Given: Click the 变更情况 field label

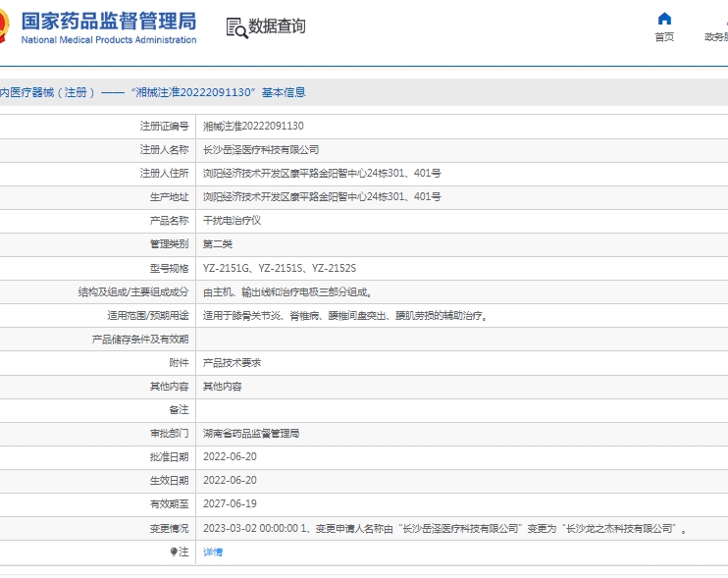Looking at the screenshot, I should [x=169, y=529].
